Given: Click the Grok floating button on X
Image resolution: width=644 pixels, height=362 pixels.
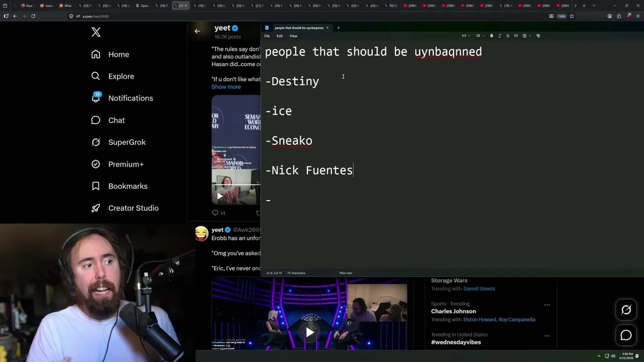Looking at the screenshot, I should click(626, 310).
